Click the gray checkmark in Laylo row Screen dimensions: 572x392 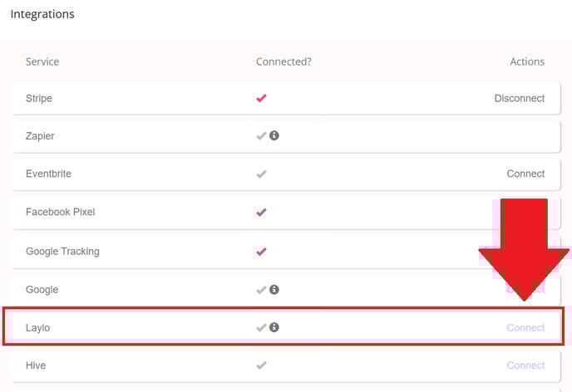(x=261, y=327)
